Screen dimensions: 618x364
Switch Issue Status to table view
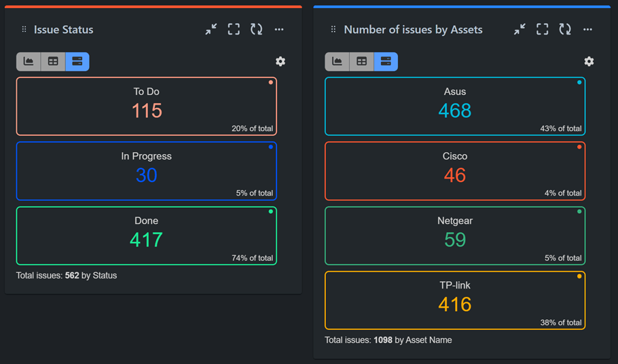[x=53, y=62]
